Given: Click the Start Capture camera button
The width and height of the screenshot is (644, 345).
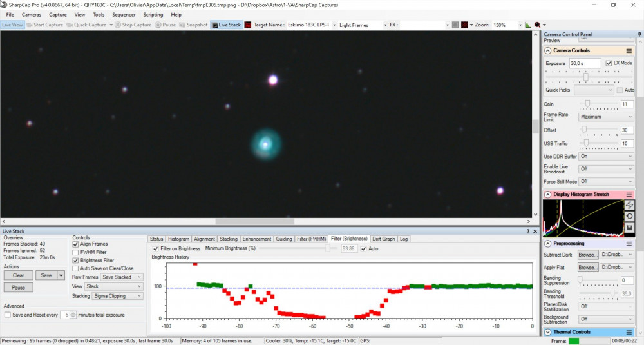Looking at the screenshot, I should (x=45, y=25).
